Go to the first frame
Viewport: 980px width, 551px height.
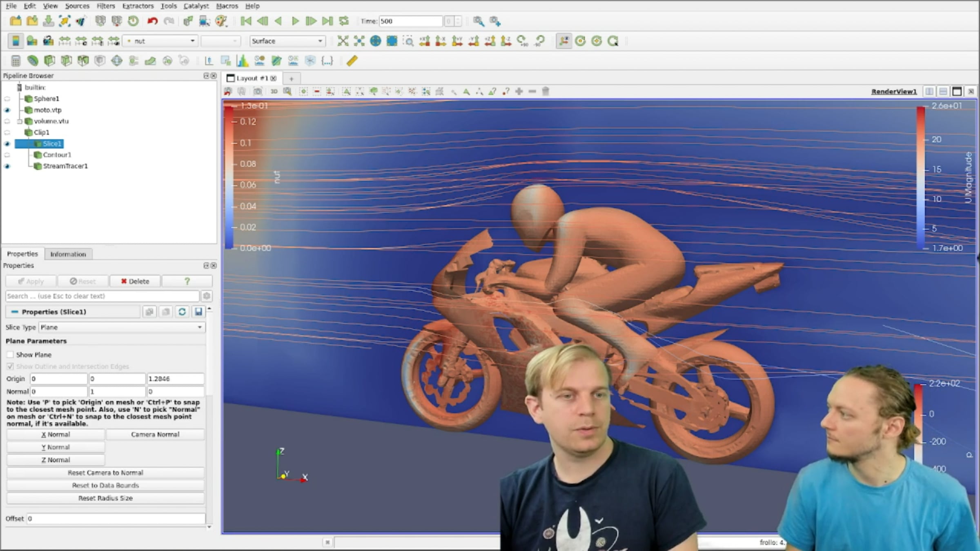click(246, 21)
